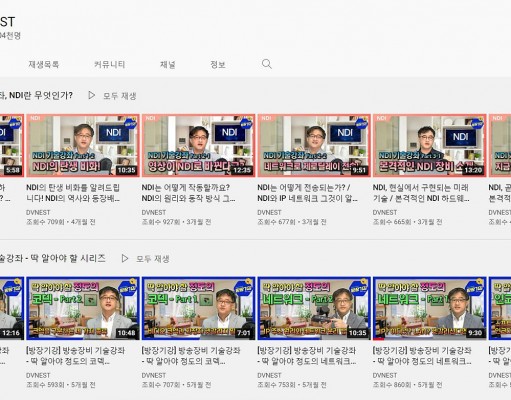511x400 pixels.
Task: Click the 10:35 duration badge on NDI video
Action: tap(127, 170)
